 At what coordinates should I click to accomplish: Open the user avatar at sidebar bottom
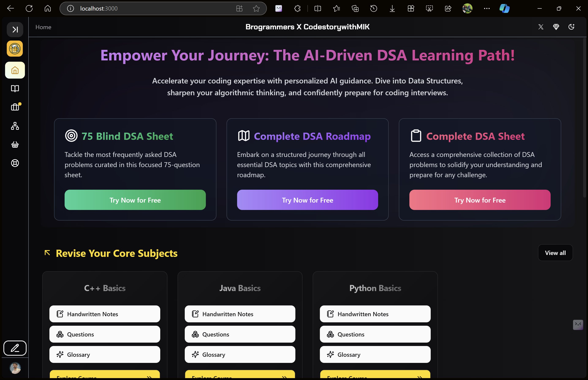pos(15,368)
